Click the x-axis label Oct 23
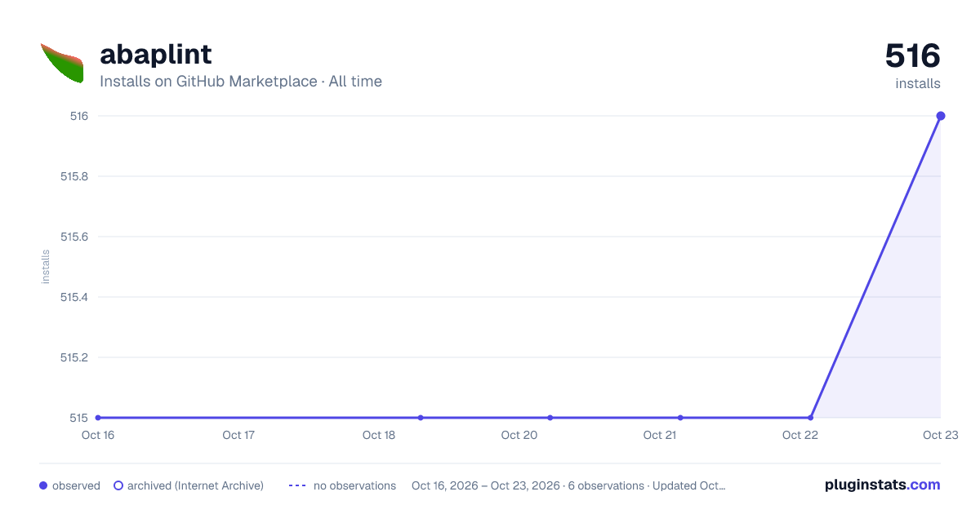The width and height of the screenshot is (980, 514). 940,435
